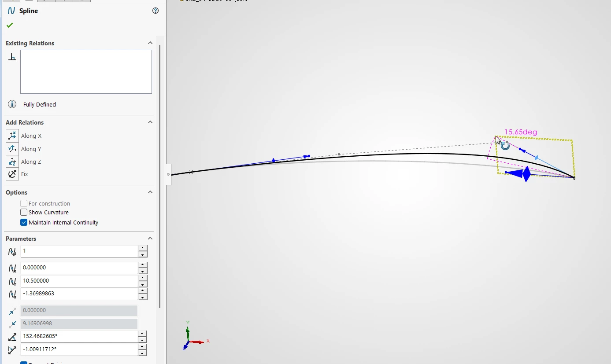Decrease -1.00911712° angle spinner down

click(142, 353)
